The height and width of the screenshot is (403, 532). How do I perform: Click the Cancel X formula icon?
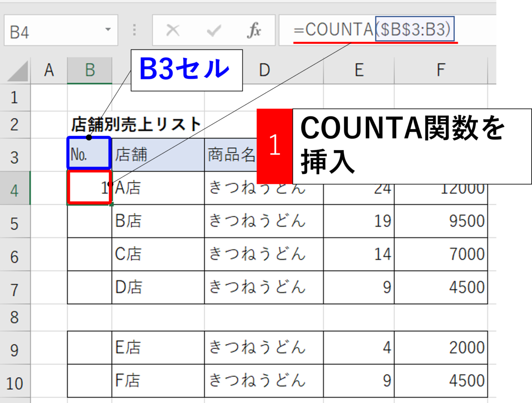(173, 31)
